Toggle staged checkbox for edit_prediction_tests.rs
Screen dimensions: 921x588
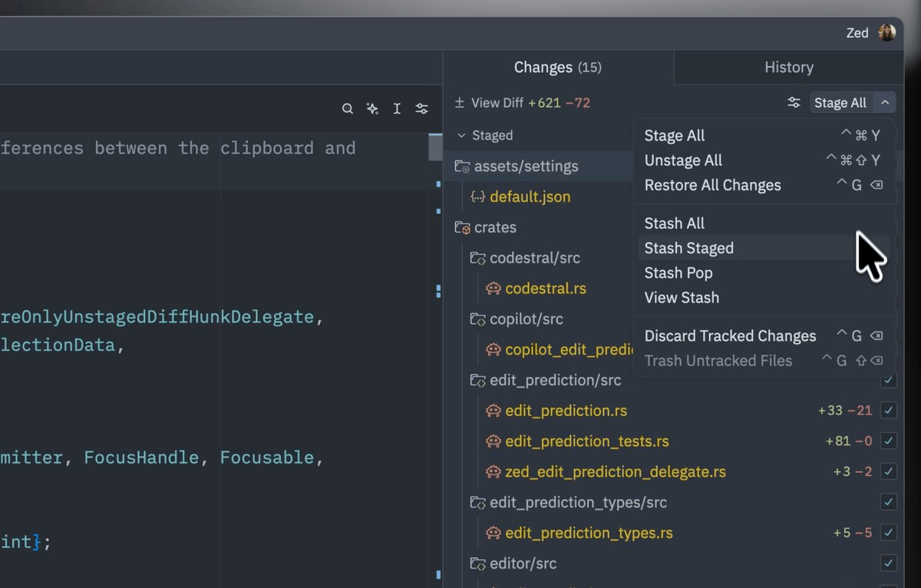889,441
